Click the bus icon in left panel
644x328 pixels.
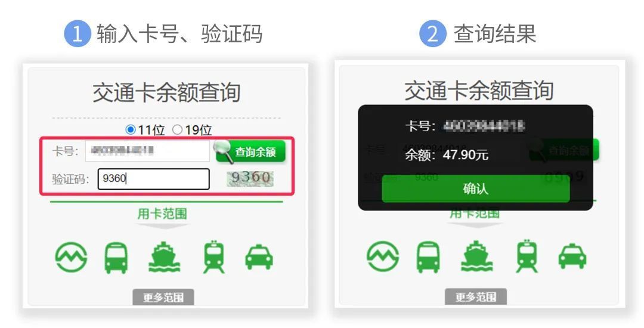pyautogui.click(x=116, y=258)
